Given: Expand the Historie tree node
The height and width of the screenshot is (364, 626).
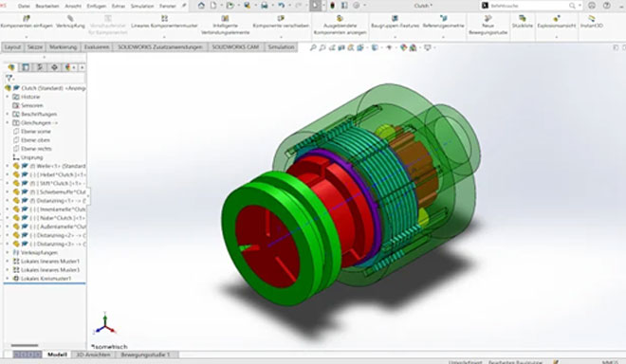Looking at the screenshot, I should click(x=8, y=97).
